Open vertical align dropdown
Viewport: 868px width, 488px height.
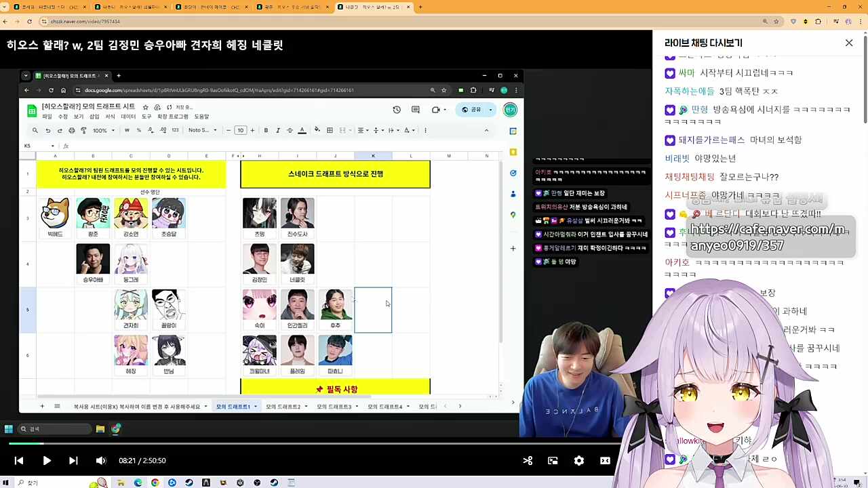pos(377,130)
